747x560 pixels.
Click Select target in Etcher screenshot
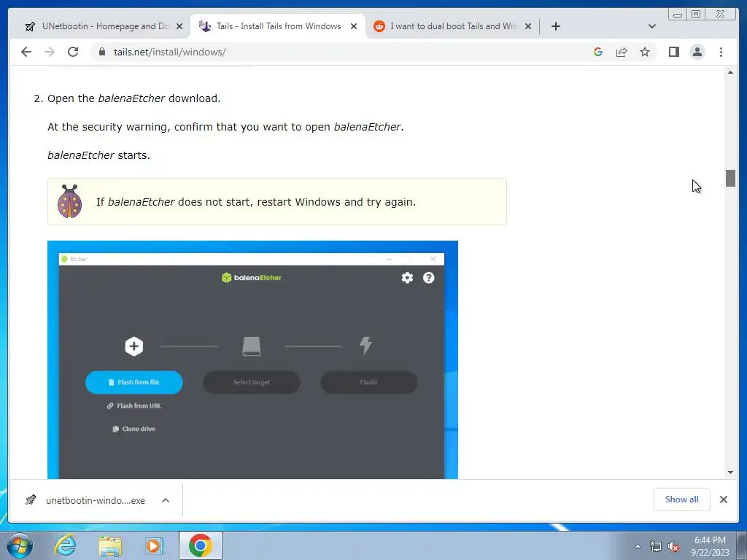(252, 382)
